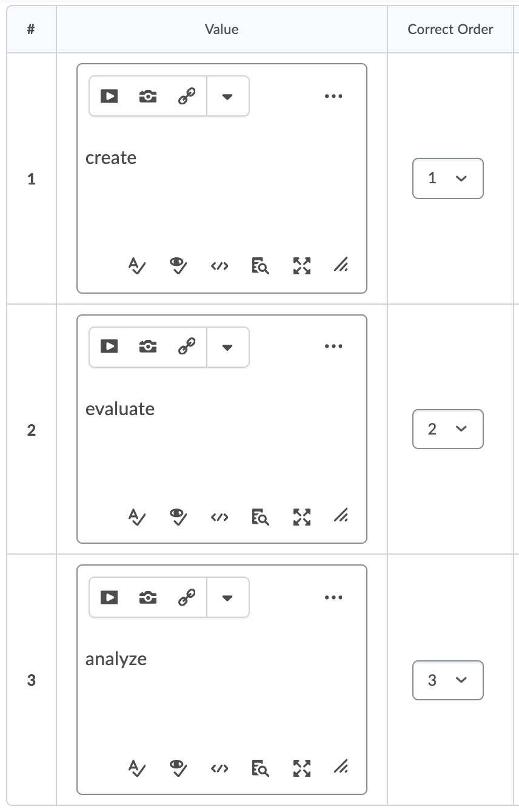Screen dimensions: 519x812
Task: Insert an image into the 'evaluate' editor
Action: click(147, 347)
